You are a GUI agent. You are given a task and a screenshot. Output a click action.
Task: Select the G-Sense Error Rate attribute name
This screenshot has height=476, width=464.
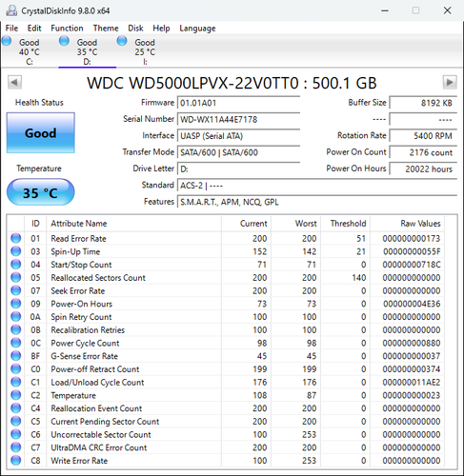(84, 356)
